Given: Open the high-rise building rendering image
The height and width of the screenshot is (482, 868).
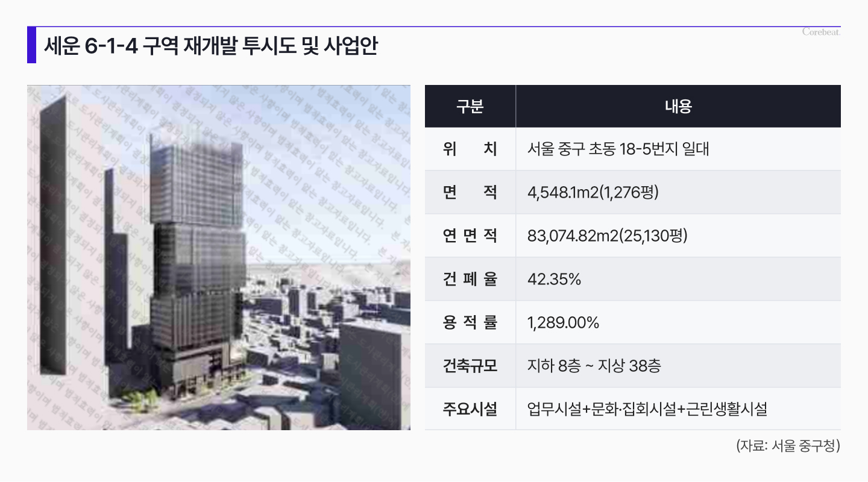Looking at the screenshot, I should pyautogui.click(x=219, y=257).
